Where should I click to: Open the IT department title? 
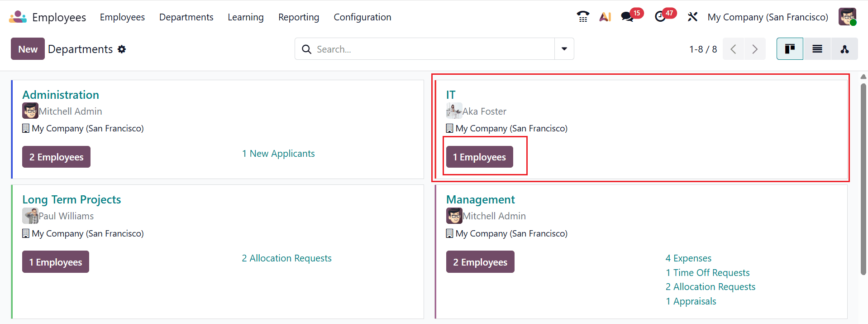(451, 95)
